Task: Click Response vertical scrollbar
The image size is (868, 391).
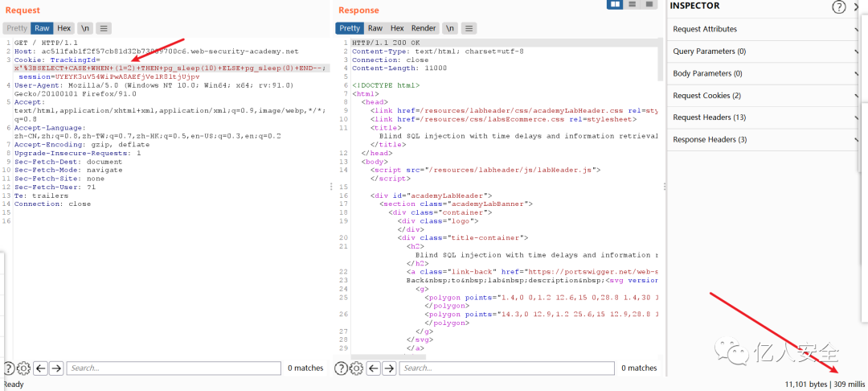Action: point(660,60)
